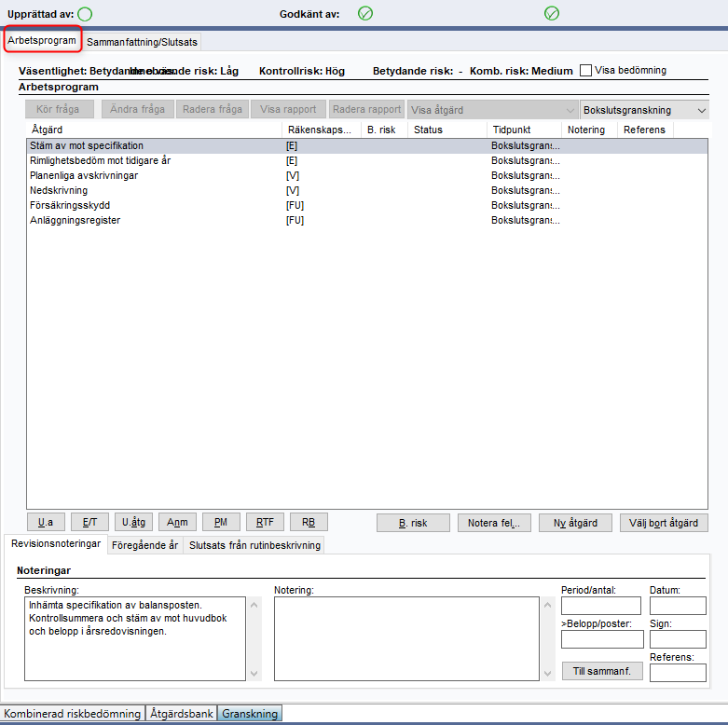Image resolution: width=728 pixels, height=725 pixels.
Task: Expand the Visa åtgärd combo box
Action: click(492, 110)
